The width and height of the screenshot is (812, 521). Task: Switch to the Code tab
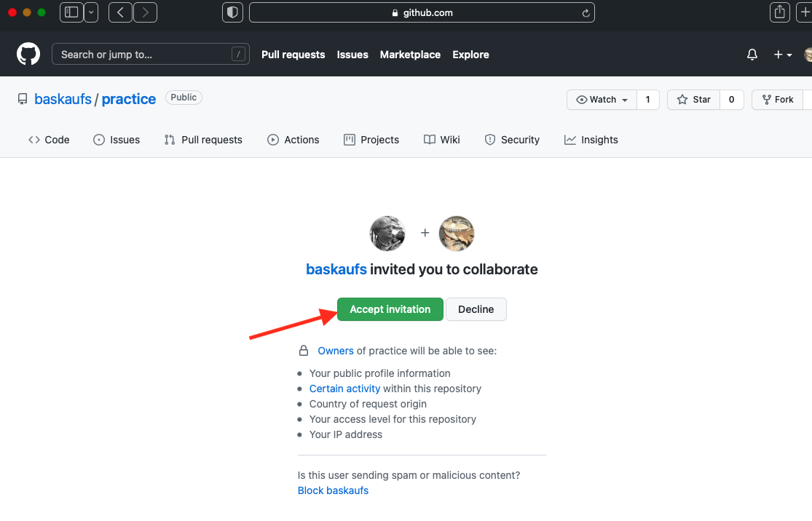tap(49, 140)
